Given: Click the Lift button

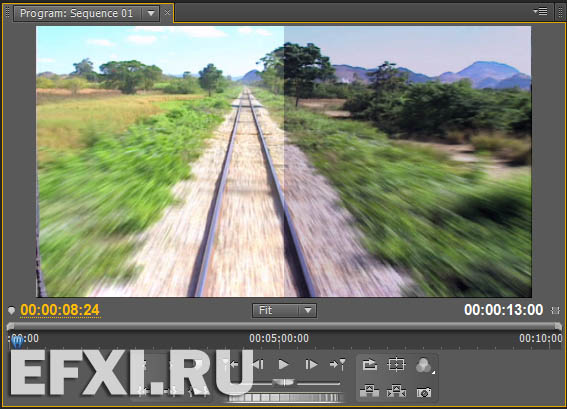Looking at the screenshot, I should 370,391.
